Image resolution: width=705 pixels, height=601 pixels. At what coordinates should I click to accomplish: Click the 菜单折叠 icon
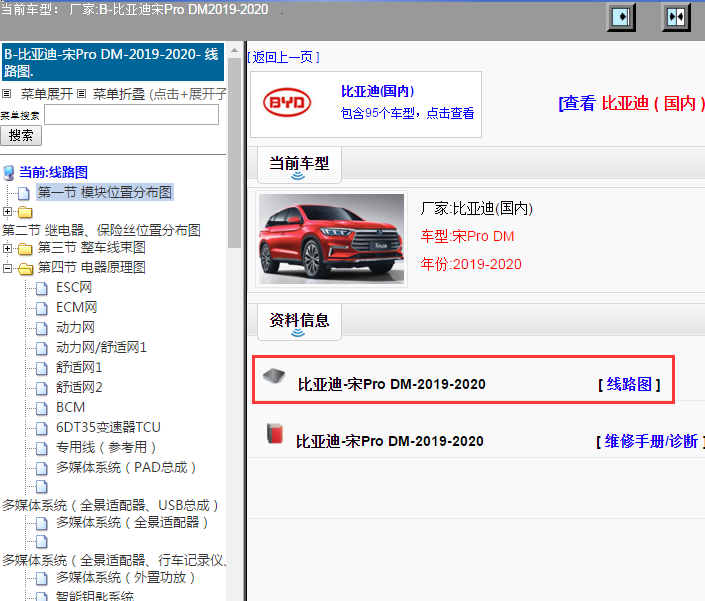(81, 94)
